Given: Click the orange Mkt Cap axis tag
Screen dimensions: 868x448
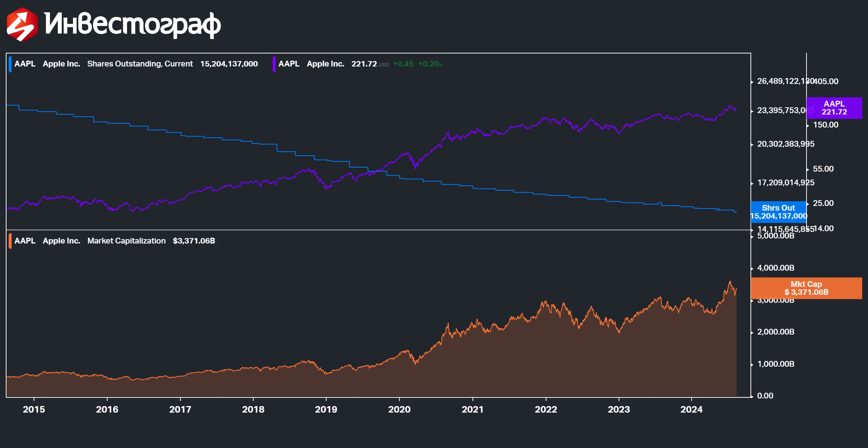Looking at the screenshot, I should tap(806, 288).
